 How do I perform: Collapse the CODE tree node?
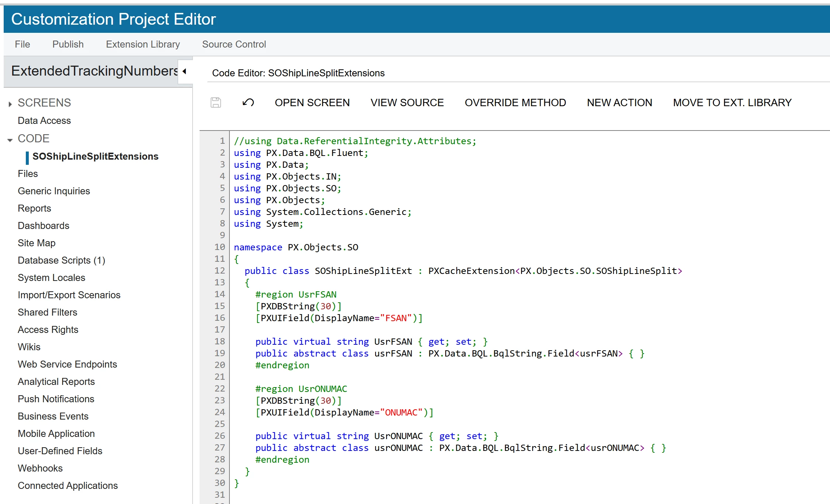point(10,140)
